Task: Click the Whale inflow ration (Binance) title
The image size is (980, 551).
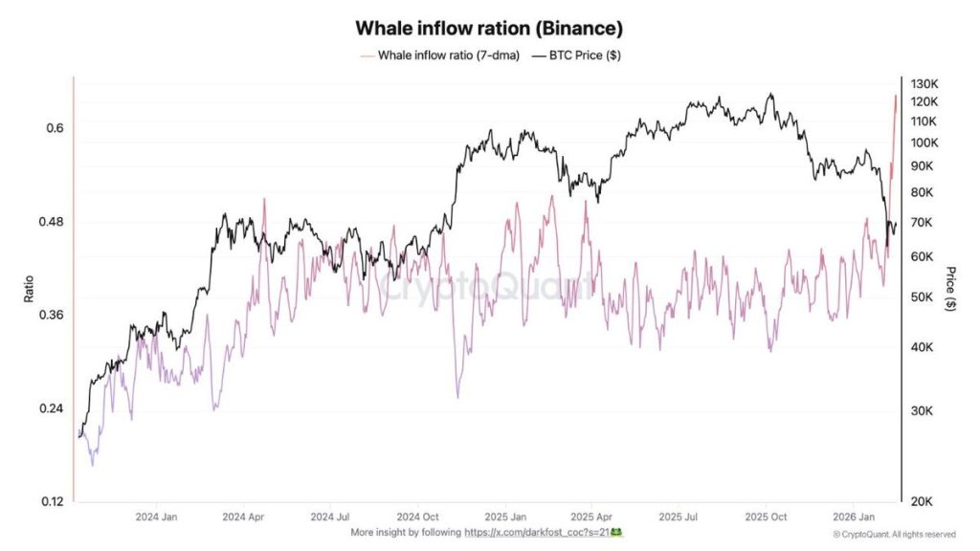Action: [x=489, y=28]
